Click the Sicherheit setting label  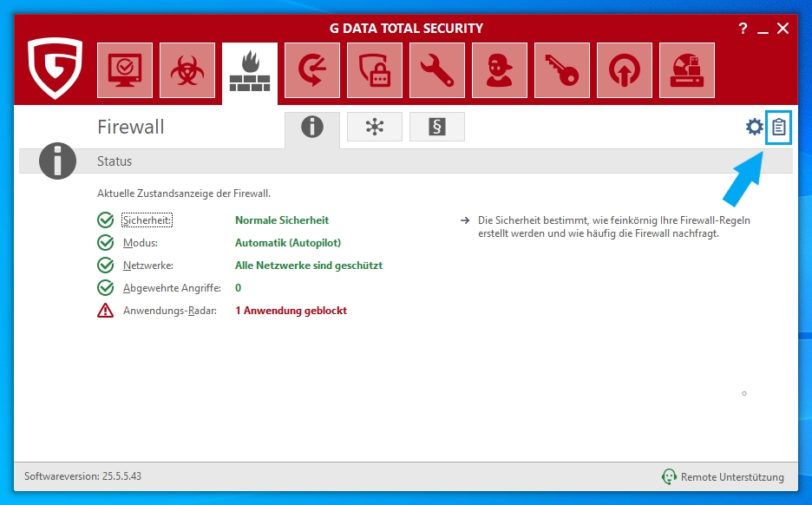147,220
